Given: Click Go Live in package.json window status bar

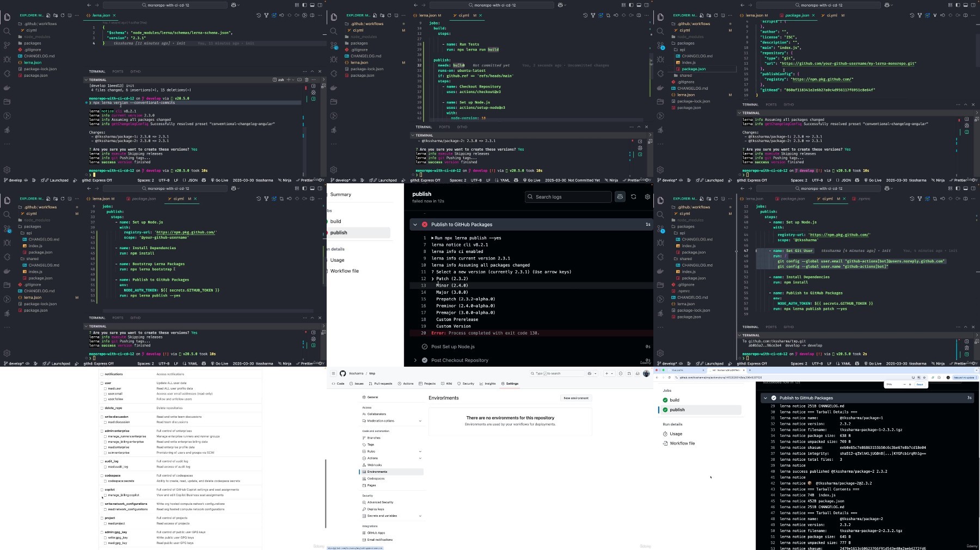Looking at the screenshot, I should pyautogui.click(x=872, y=180).
